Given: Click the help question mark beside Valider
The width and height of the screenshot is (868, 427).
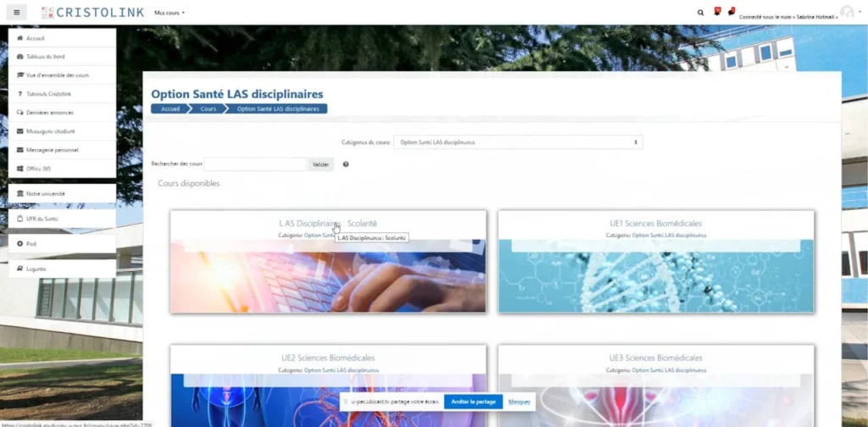Looking at the screenshot, I should pos(346,164).
